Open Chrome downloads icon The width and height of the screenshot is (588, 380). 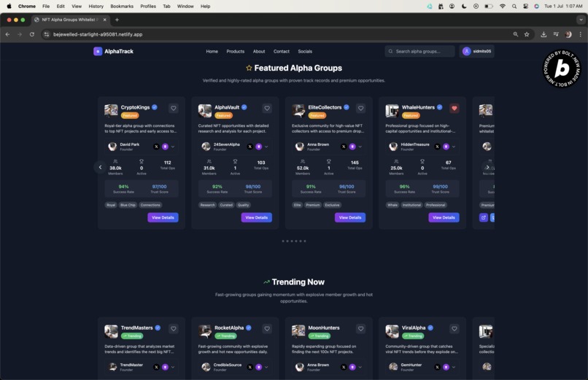click(543, 34)
